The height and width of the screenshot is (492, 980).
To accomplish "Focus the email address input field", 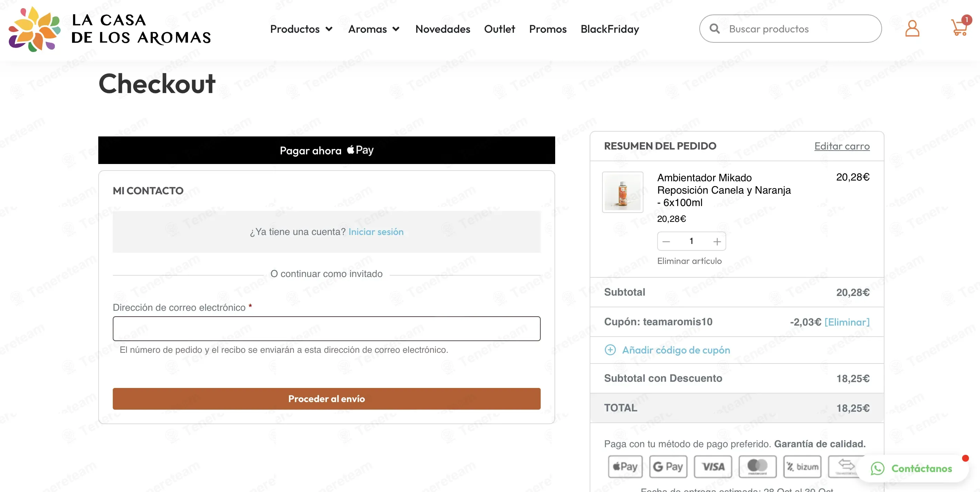I will click(327, 328).
